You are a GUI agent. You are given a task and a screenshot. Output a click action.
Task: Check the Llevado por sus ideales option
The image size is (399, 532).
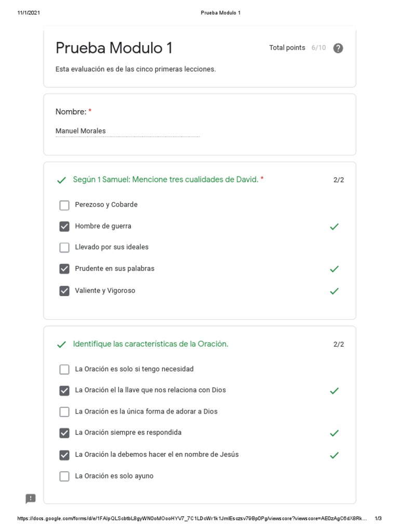coord(64,247)
